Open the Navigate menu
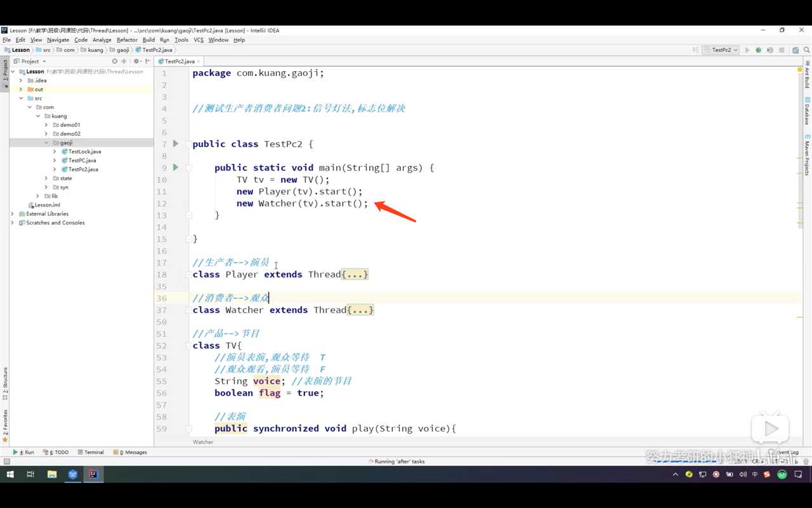Image resolution: width=812 pixels, height=508 pixels. click(x=58, y=40)
